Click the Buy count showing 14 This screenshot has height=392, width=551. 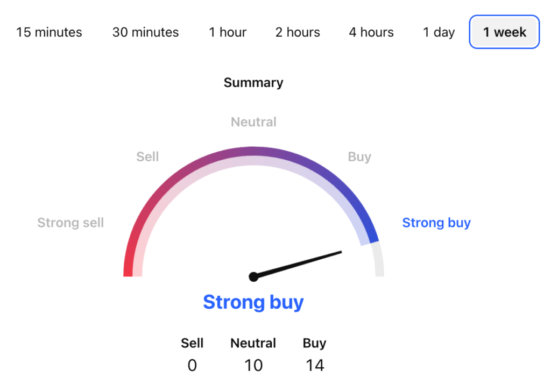pyautogui.click(x=315, y=365)
